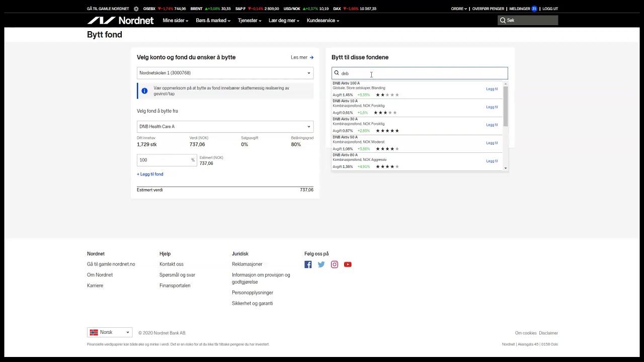Open the Kundeservice menu

pyautogui.click(x=323, y=21)
